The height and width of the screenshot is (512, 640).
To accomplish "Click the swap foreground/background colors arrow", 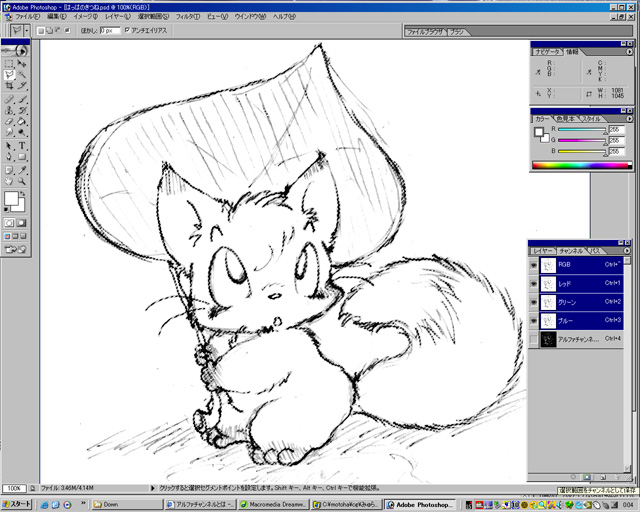I will tap(23, 194).
